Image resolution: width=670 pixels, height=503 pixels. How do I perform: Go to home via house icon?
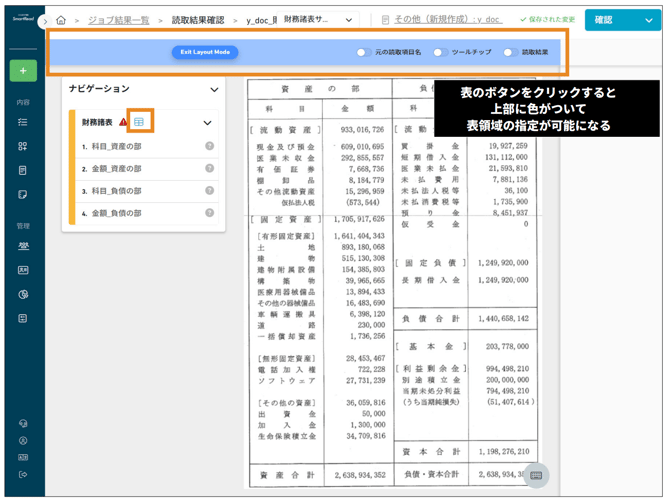pos(62,20)
